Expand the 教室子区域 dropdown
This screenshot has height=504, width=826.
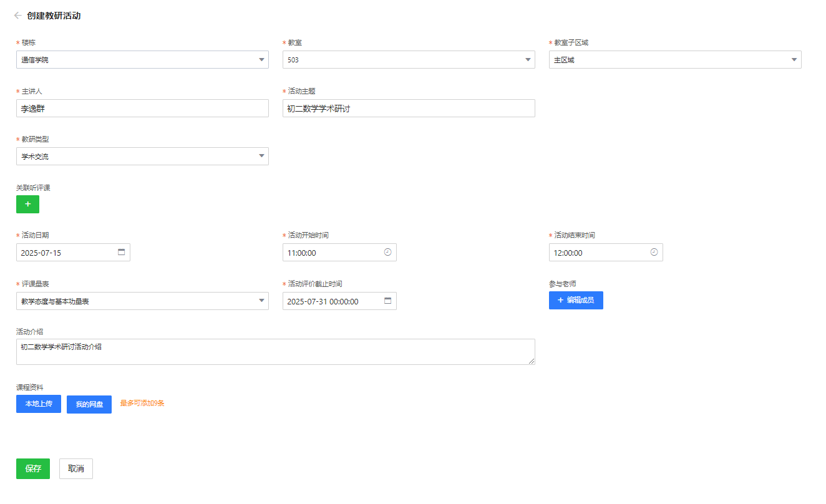coord(675,60)
